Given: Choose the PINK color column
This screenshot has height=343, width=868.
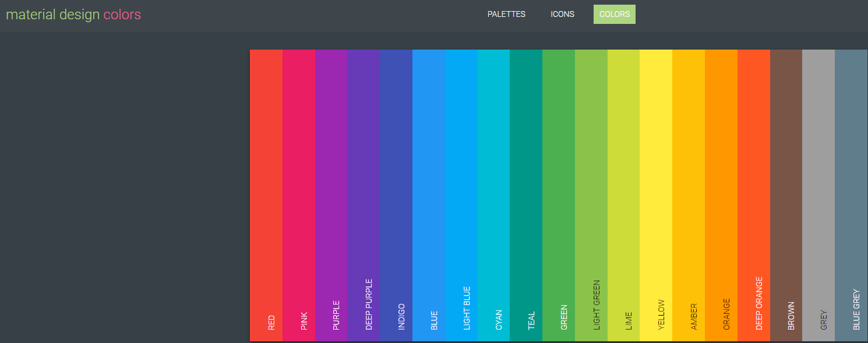Looking at the screenshot, I should pyautogui.click(x=299, y=195).
